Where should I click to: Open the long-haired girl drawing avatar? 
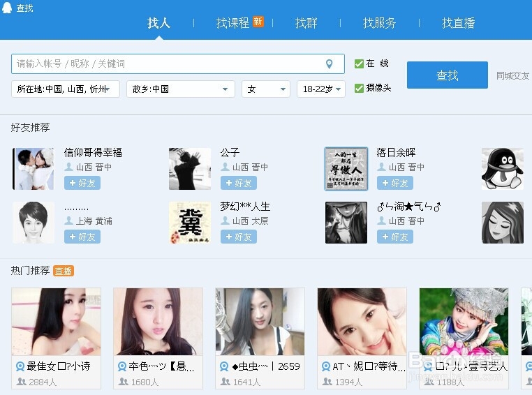[x=503, y=223]
